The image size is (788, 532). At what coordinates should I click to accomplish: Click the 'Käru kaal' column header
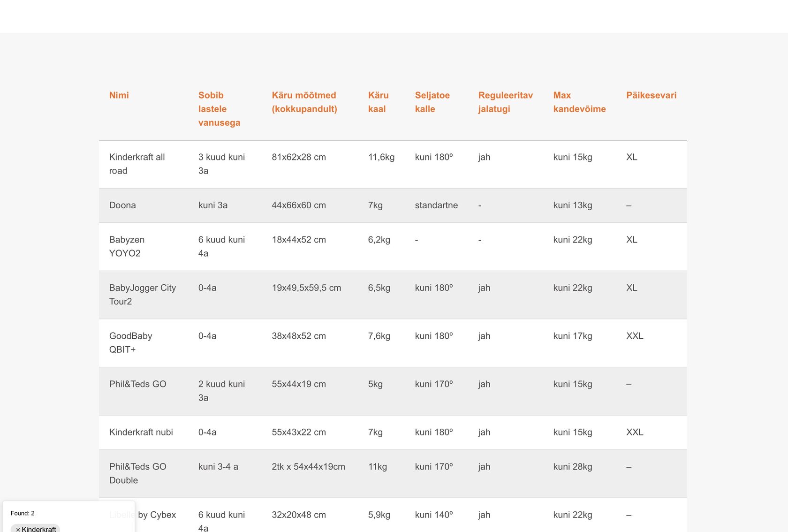[x=379, y=102]
